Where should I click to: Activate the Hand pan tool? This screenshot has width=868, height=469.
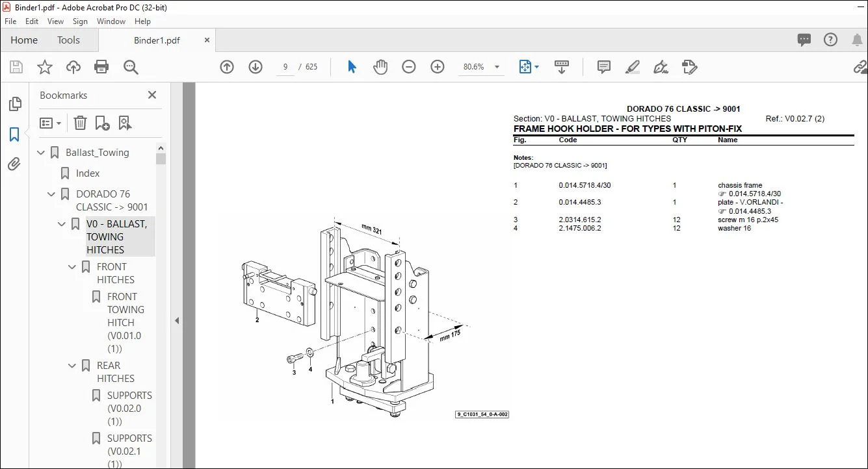pos(380,67)
